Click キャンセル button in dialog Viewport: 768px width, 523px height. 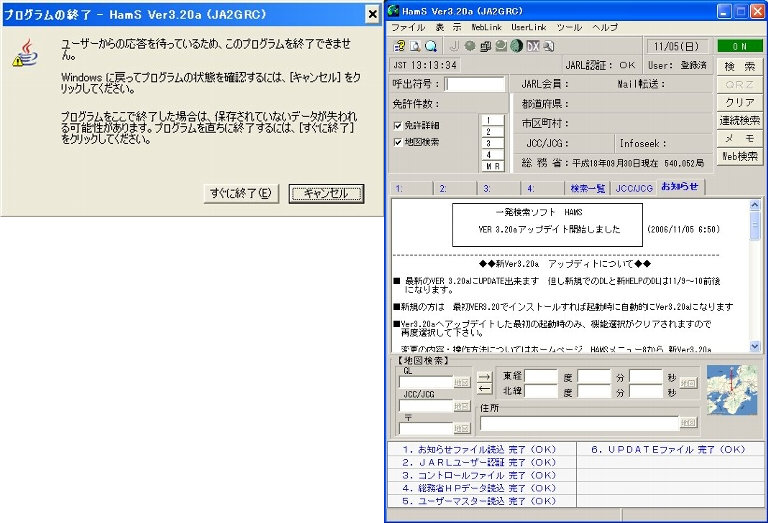tap(326, 193)
